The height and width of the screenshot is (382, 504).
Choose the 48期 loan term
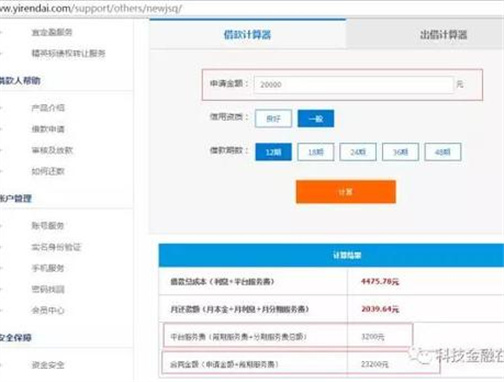443,152
